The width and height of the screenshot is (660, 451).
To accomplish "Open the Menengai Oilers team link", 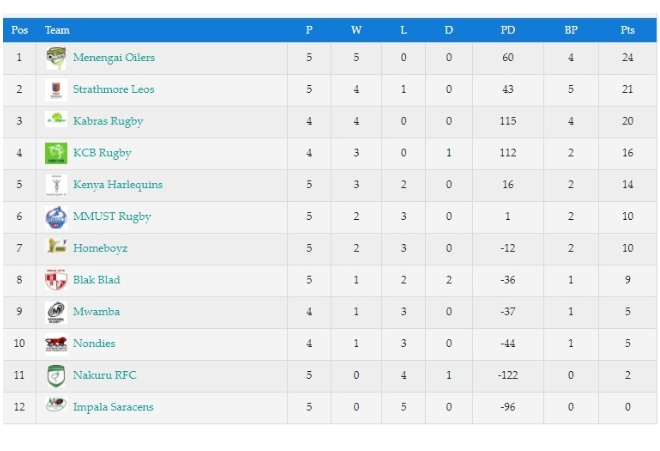I will pos(114,58).
